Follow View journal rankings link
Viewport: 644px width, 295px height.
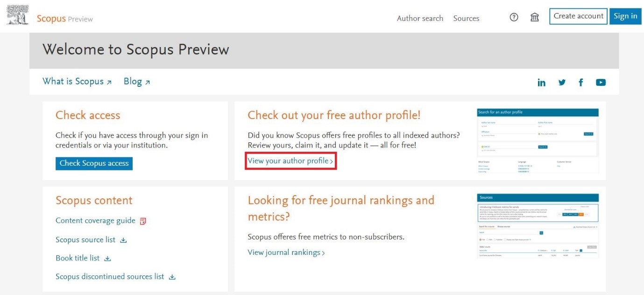[x=286, y=253]
